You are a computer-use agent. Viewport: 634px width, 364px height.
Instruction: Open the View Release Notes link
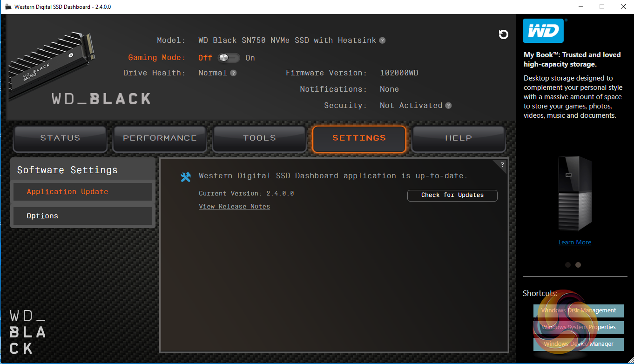click(235, 207)
